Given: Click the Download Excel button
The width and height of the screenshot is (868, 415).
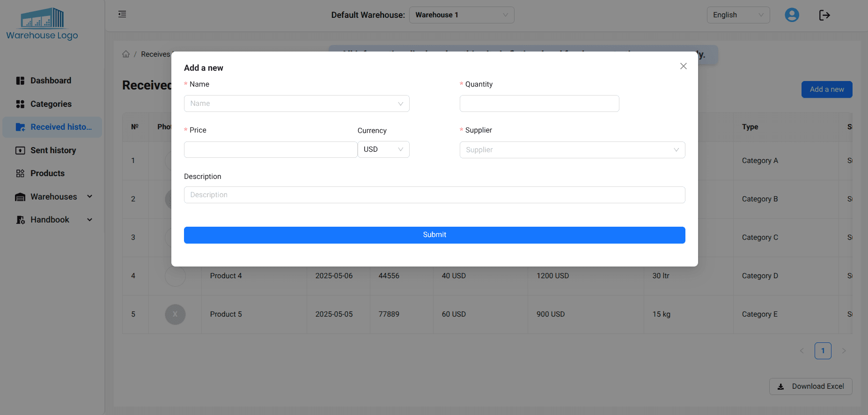Looking at the screenshot, I should [810, 386].
